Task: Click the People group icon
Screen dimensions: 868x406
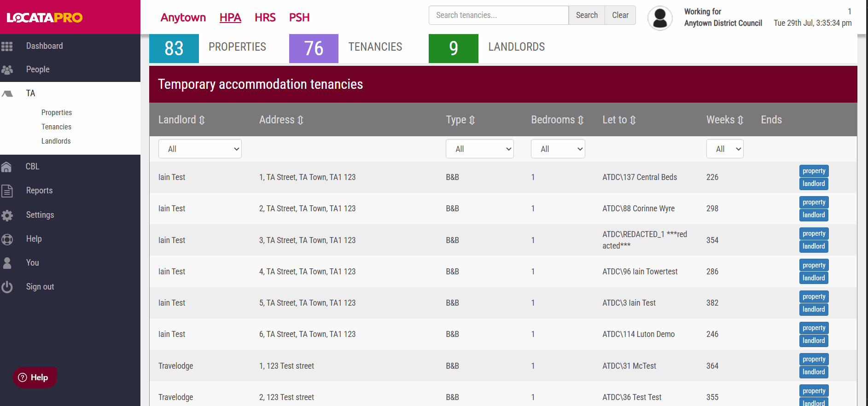Action: click(7, 70)
